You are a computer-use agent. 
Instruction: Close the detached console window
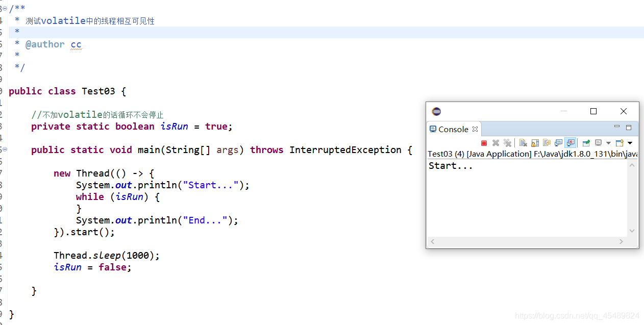coord(624,111)
